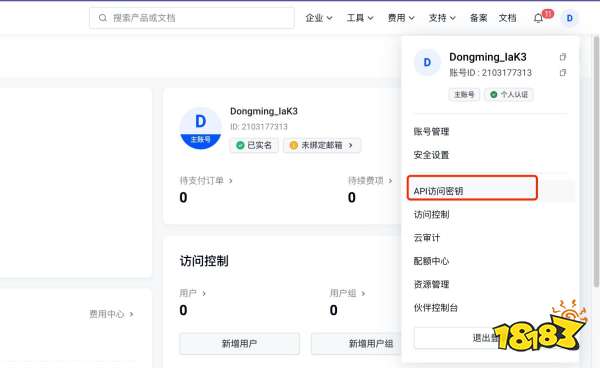Expand the 企业 dropdown menu

(319, 18)
